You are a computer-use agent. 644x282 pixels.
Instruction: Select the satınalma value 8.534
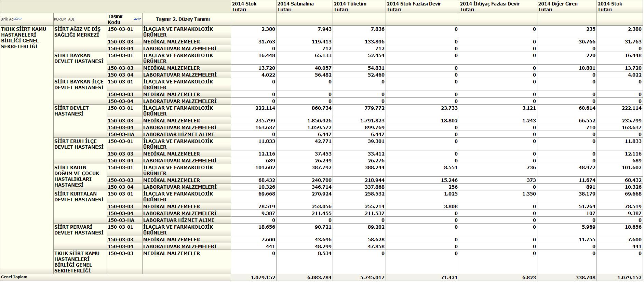click(x=325, y=253)
